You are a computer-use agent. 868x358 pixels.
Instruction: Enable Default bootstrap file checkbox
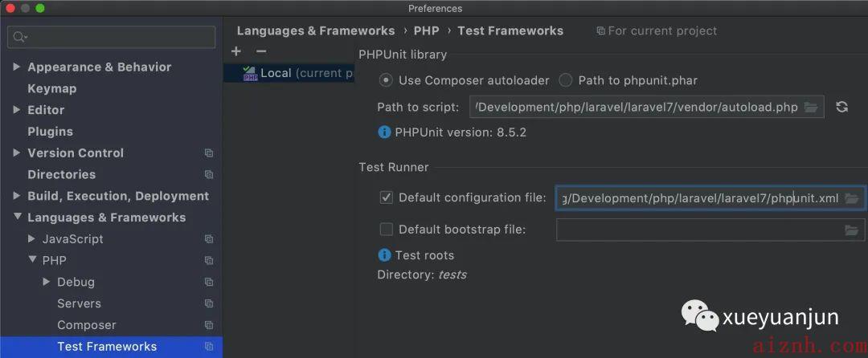(387, 230)
